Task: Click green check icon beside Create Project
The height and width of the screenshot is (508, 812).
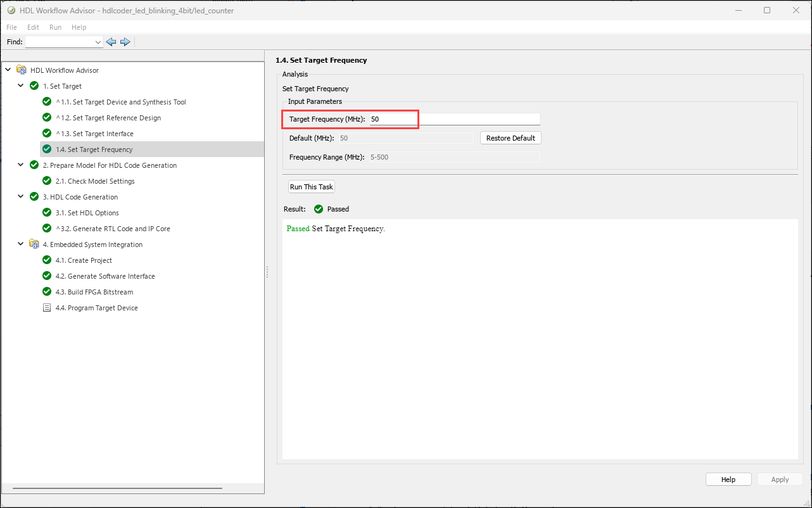Action: [x=46, y=260]
